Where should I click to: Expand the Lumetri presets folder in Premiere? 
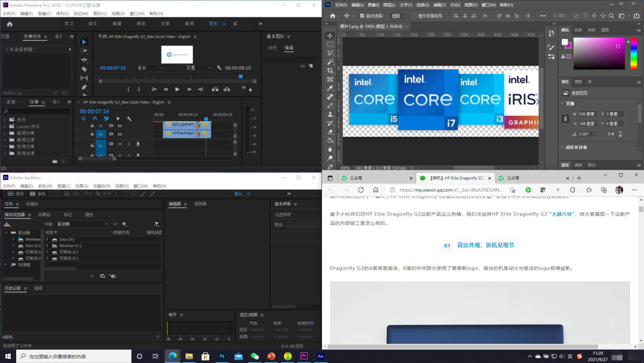5,126
